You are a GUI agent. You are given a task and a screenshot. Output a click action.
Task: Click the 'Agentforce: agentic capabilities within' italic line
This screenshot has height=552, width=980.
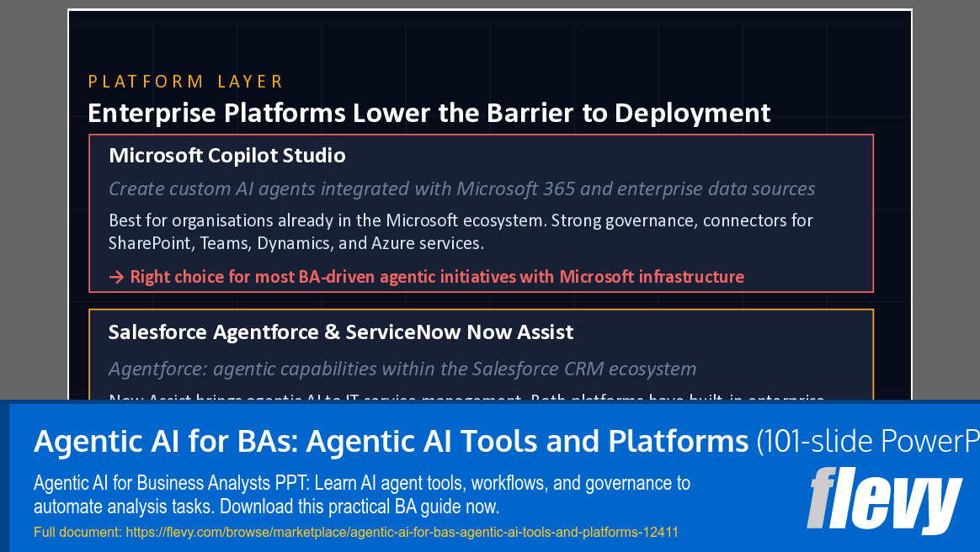click(x=402, y=369)
